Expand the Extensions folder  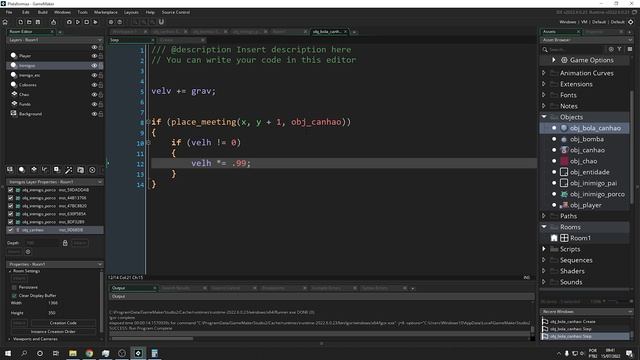pos(544,84)
